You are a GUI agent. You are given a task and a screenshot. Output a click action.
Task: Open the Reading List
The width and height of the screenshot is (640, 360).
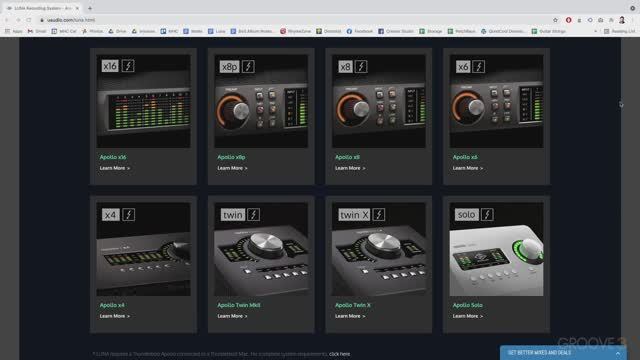(x=619, y=31)
